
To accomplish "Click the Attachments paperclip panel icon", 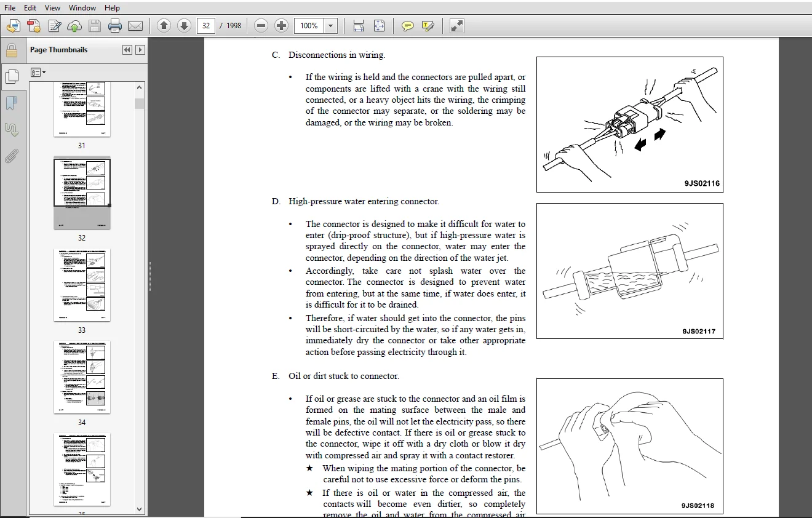I will (x=11, y=156).
